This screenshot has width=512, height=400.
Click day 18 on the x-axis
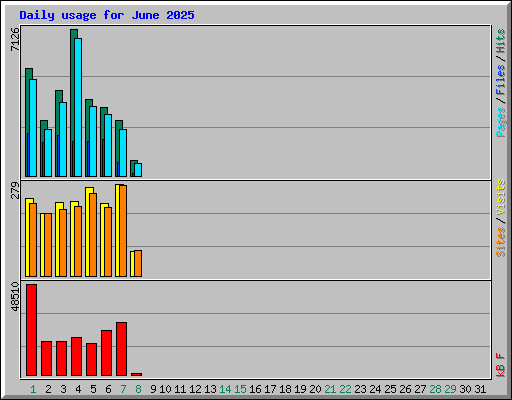(285, 389)
